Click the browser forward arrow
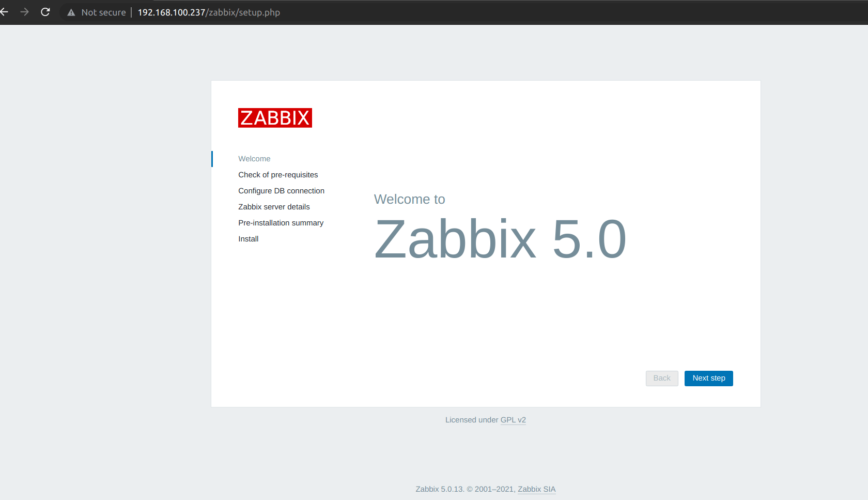The image size is (868, 500). [x=24, y=12]
